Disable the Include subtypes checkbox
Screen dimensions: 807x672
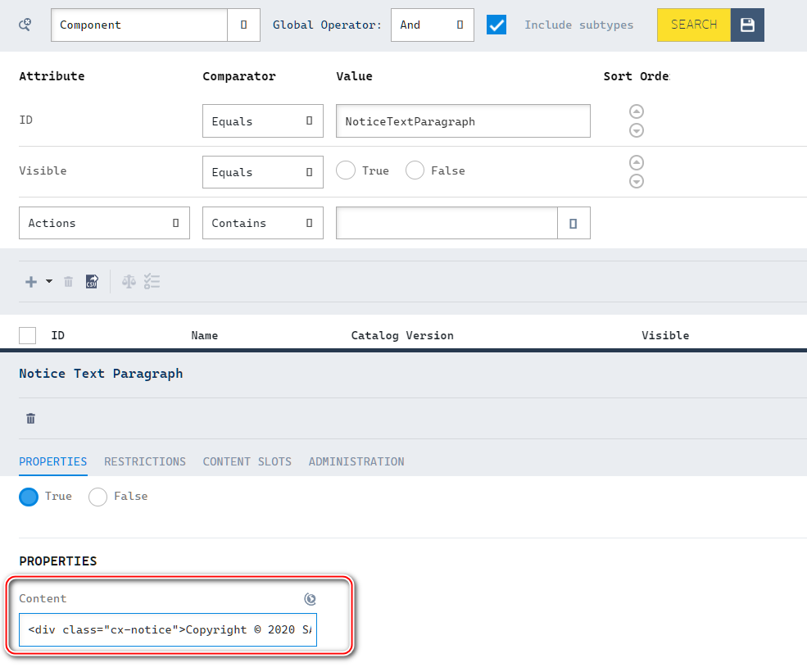(496, 25)
